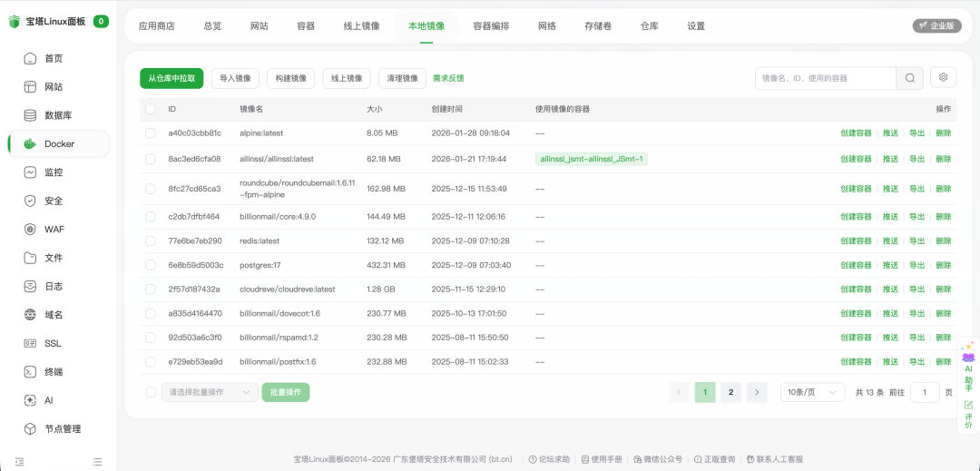Click the 从仓库中拉取 button
The image size is (980, 471).
click(171, 79)
